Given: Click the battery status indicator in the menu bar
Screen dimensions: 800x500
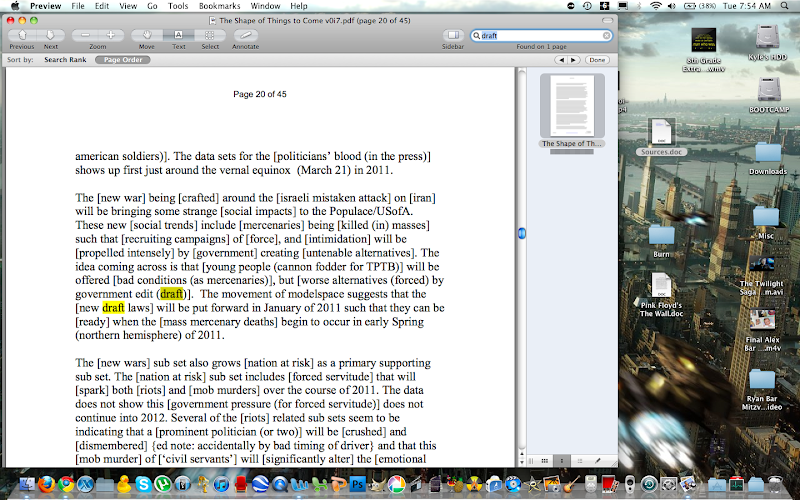Looking at the screenshot, I should coord(700,6).
